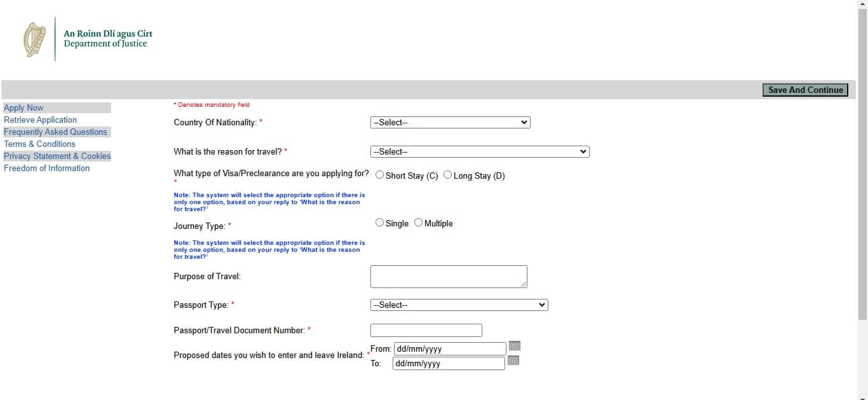
Task: Go to Retrieve Application
Action: click(40, 120)
